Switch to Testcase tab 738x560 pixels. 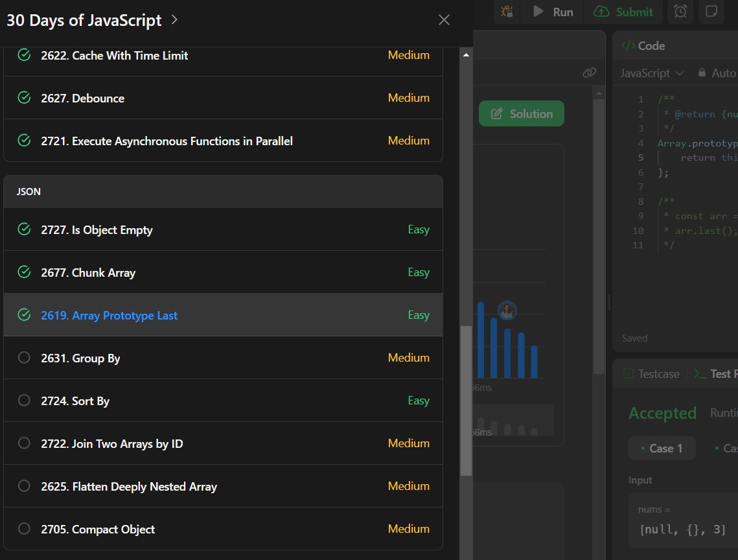[651, 374]
